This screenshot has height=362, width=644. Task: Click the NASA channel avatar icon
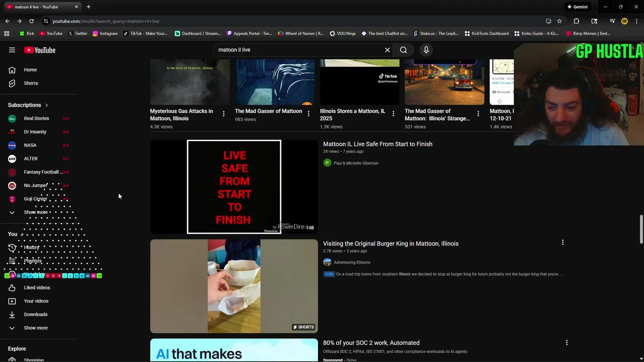tap(12, 145)
